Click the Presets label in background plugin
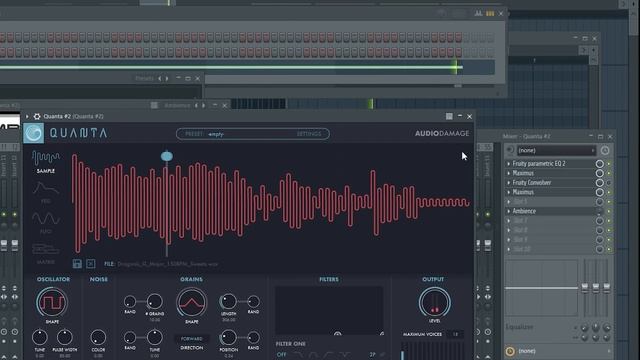 pyautogui.click(x=144, y=78)
